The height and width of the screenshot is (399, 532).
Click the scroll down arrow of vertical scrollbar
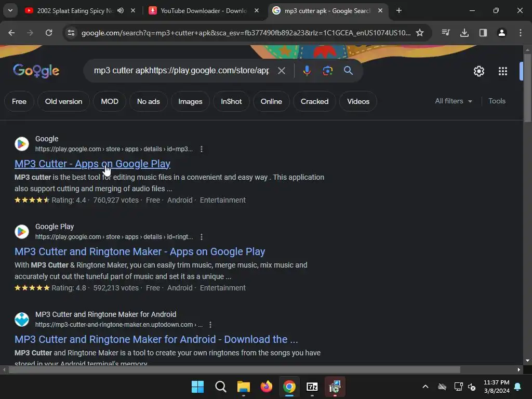click(x=527, y=361)
